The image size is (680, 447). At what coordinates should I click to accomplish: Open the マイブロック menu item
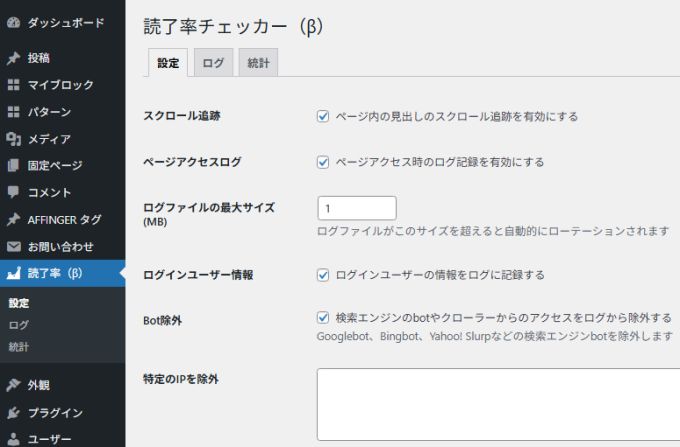62,85
